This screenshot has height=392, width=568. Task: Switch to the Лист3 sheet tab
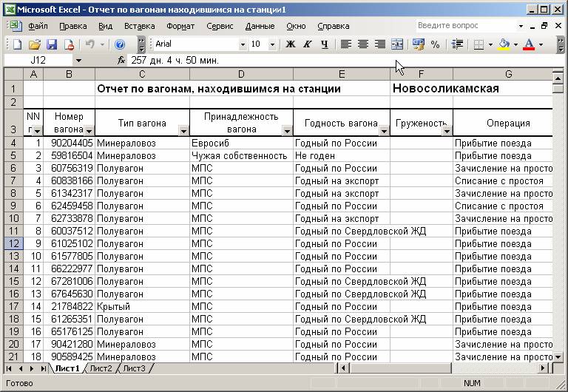pos(135,368)
